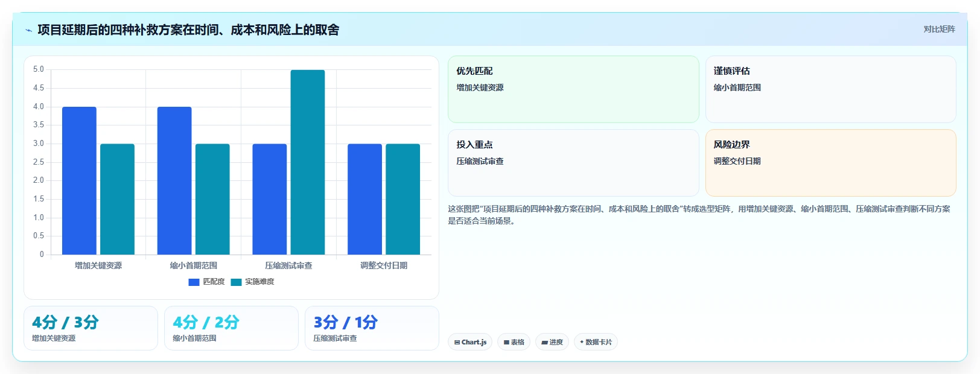Click the teal 实施难度 bar for 增加关键资源
The height and width of the screenshot is (374, 980).
(x=117, y=199)
